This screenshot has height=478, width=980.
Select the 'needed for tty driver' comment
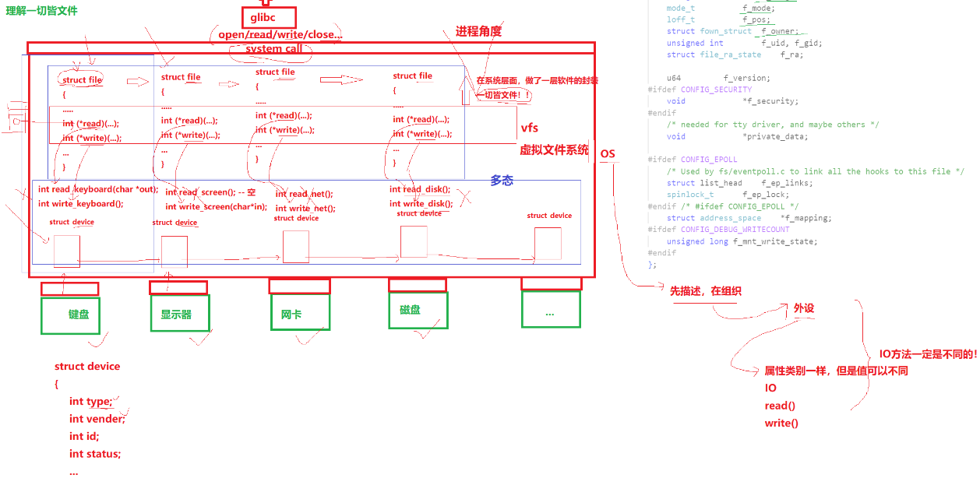click(x=773, y=125)
